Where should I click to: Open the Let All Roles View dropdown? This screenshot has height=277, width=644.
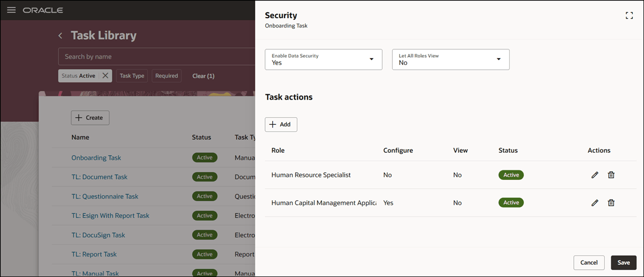point(451,59)
